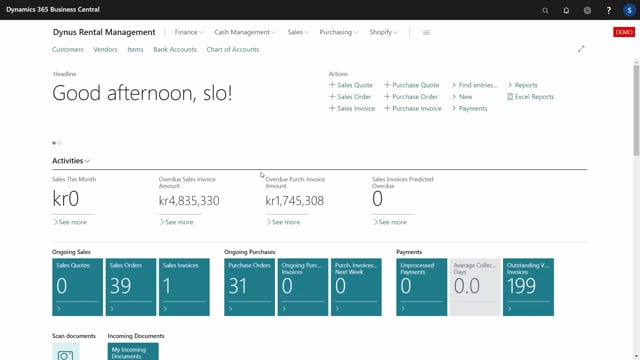Screen dimensions: 640x360
Task: Open the Finance menu
Action: point(189,32)
